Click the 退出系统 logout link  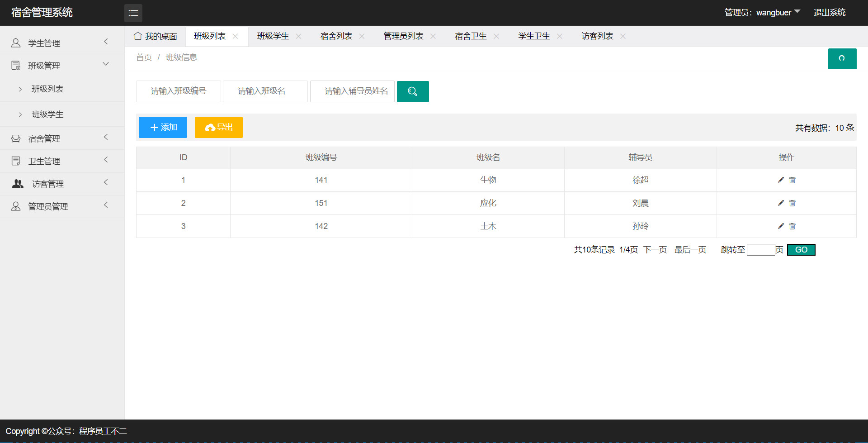829,12
